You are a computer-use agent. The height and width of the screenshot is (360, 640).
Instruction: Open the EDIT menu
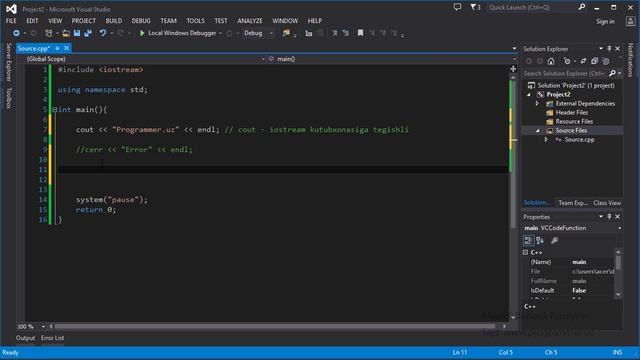point(32,21)
